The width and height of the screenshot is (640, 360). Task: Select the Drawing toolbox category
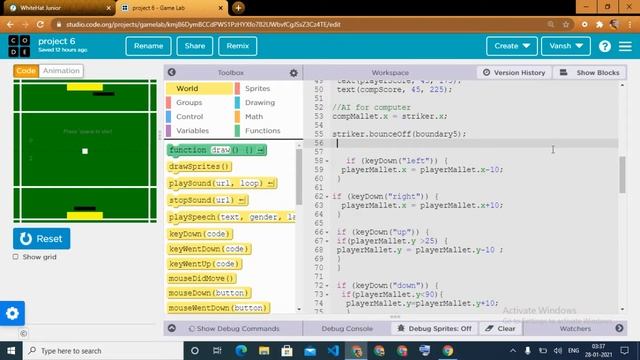[x=269, y=102]
